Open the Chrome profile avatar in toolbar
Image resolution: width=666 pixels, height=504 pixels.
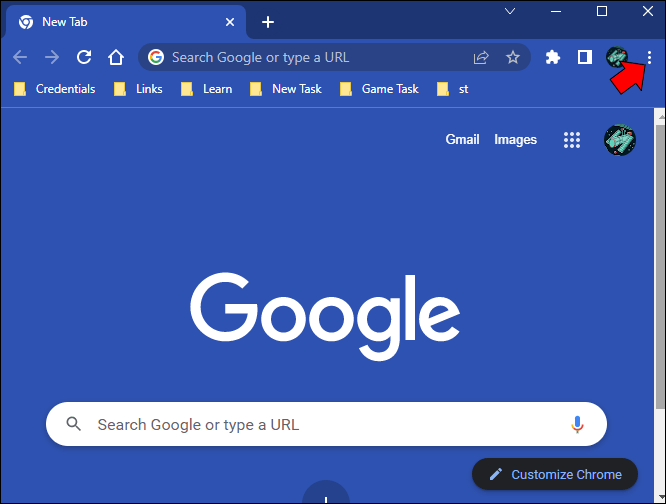[616, 57]
